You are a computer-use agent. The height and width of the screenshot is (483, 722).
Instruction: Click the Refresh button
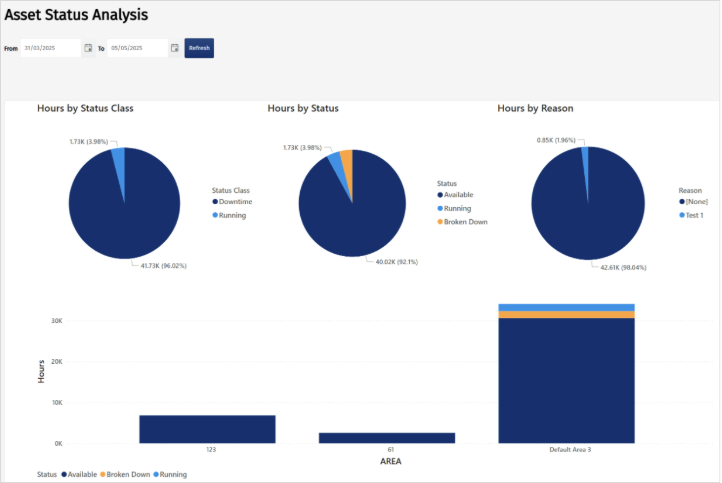[199, 48]
